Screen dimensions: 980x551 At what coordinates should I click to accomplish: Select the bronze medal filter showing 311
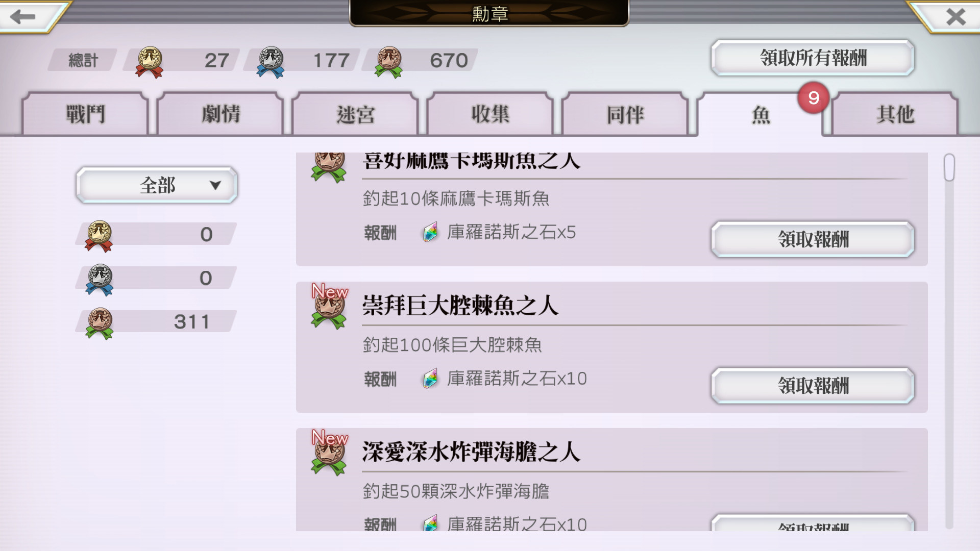pyautogui.click(x=156, y=322)
